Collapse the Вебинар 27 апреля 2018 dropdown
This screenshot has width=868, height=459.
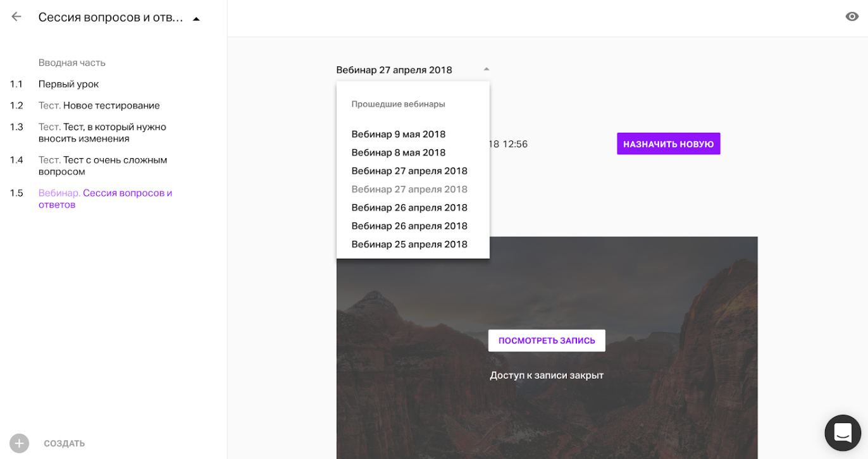pos(412,70)
